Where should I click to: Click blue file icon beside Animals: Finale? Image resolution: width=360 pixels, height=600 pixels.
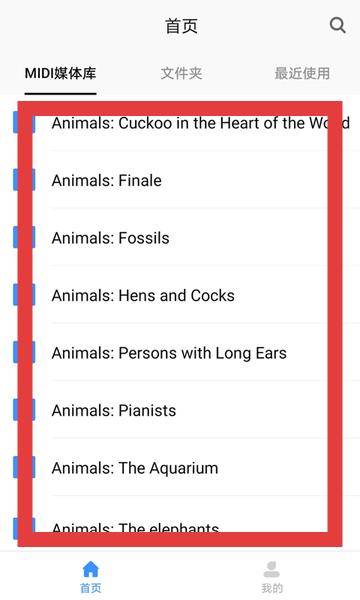click(24, 180)
